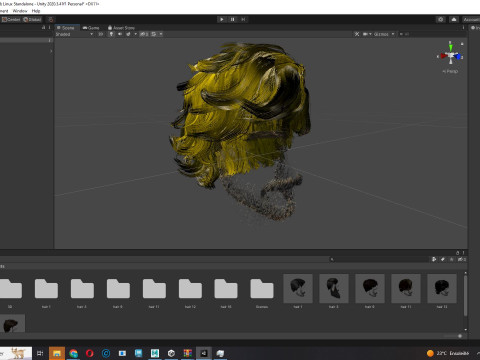Click the snap settings icon beside Global
Screen dimensions: 480x360
[51, 19]
